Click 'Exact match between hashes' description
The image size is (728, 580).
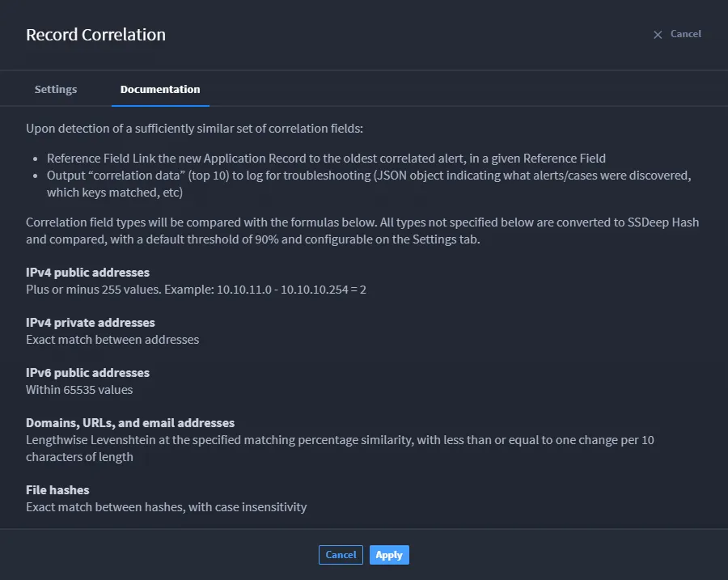(x=166, y=506)
